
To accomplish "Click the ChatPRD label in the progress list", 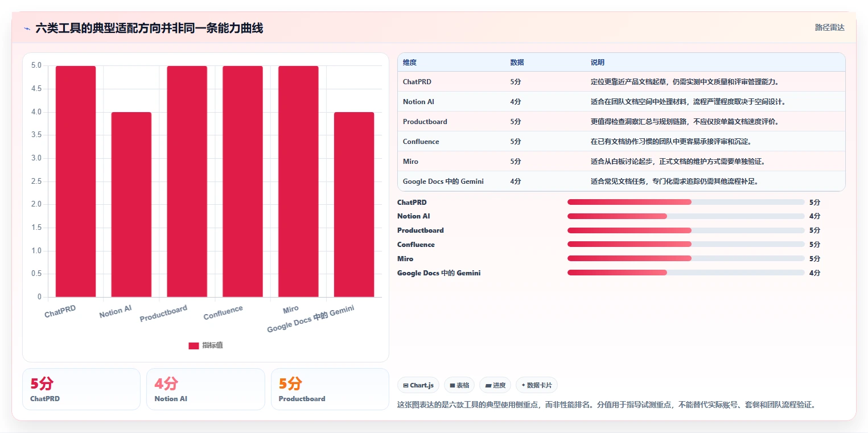I will (x=412, y=203).
